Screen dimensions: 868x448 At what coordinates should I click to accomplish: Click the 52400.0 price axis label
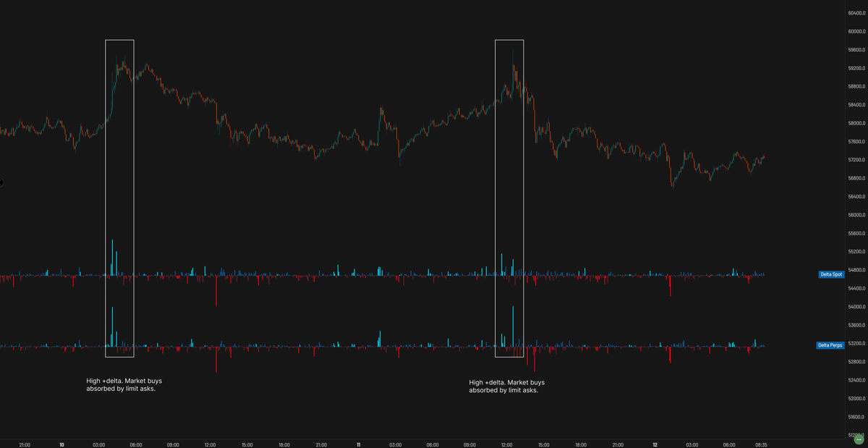857,381
